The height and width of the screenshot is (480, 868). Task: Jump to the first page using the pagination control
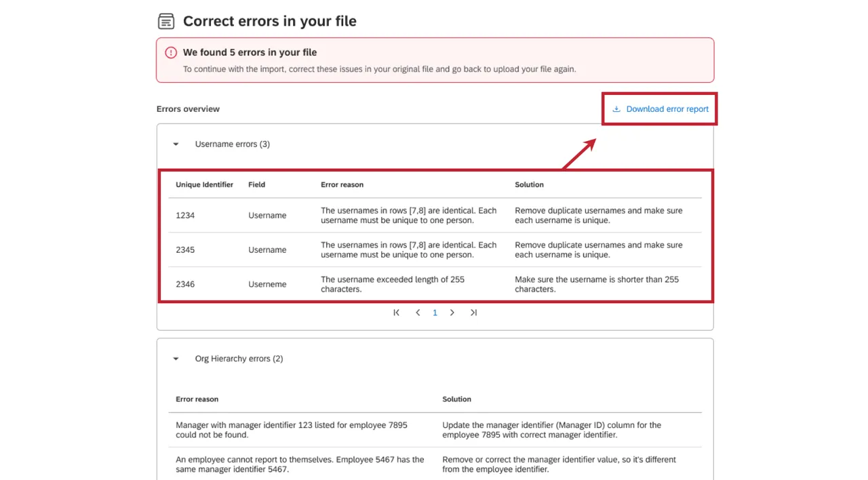click(x=396, y=313)
